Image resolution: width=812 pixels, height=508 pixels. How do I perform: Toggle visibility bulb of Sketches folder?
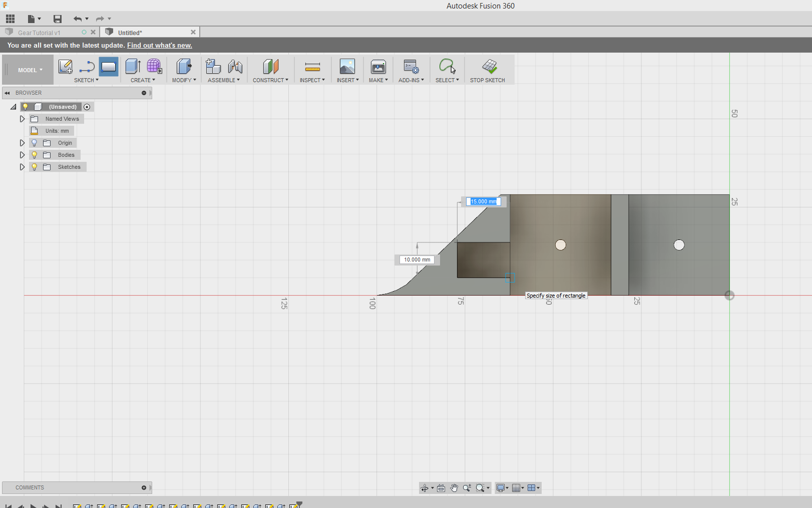click(x=35, y=167)
